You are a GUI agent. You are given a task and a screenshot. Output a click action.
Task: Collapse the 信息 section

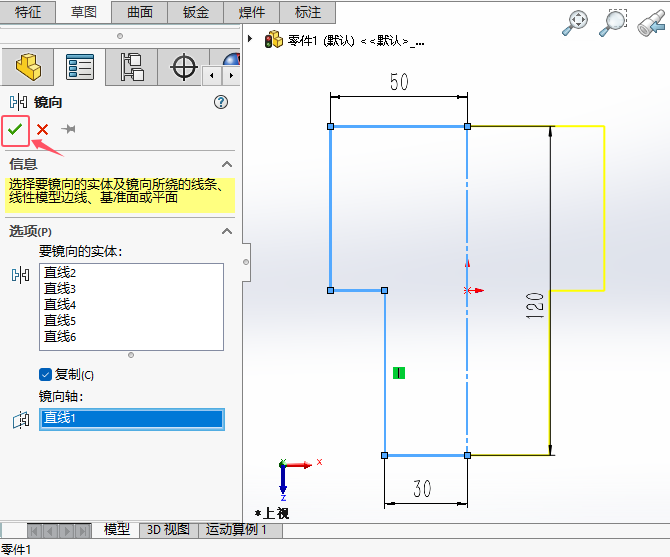tap(227, 164)
